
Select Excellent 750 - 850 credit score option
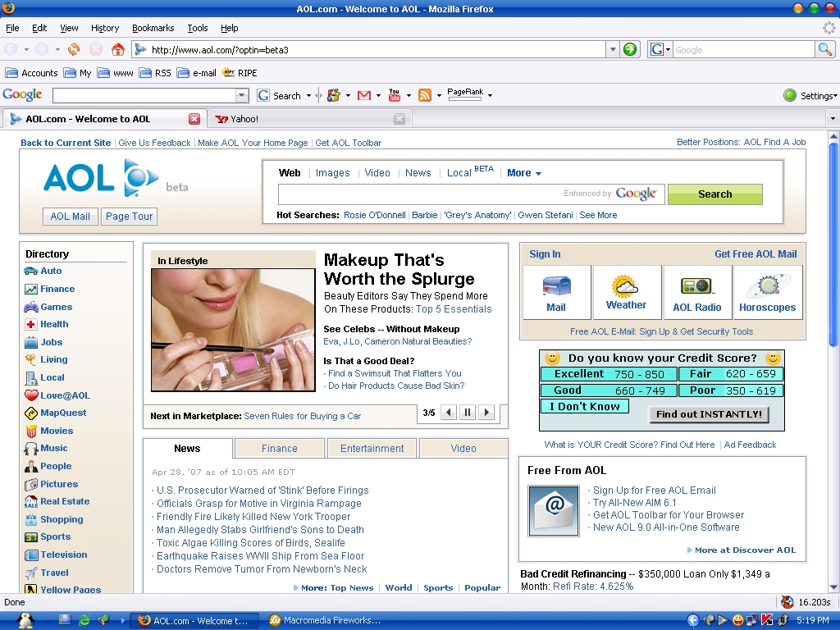coord(609,374)
